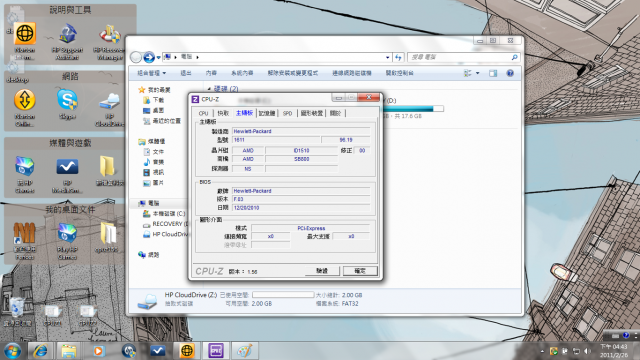Open the change view dropdown arrow in Explorer
The height and width of the screenshot is (360, 640).
point(478,73)
